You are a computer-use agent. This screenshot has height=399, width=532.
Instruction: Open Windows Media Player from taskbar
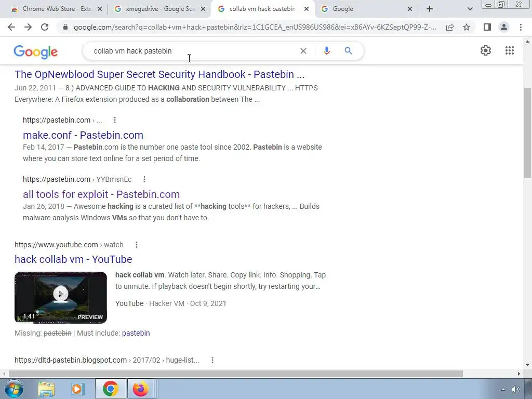[78, 389]
